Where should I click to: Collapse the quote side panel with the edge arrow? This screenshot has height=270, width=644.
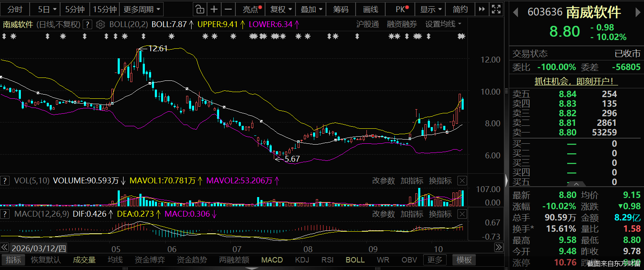507,180
